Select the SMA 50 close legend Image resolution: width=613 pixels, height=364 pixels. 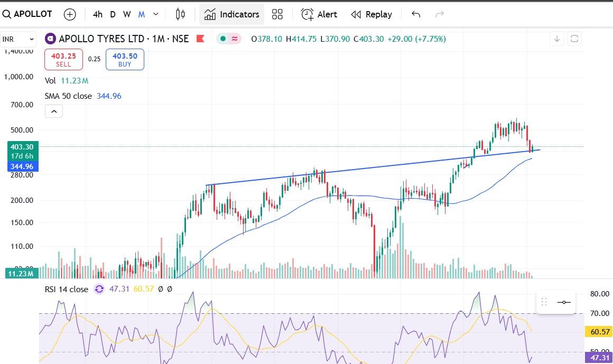pyautogui.click(x=83, y=96)
